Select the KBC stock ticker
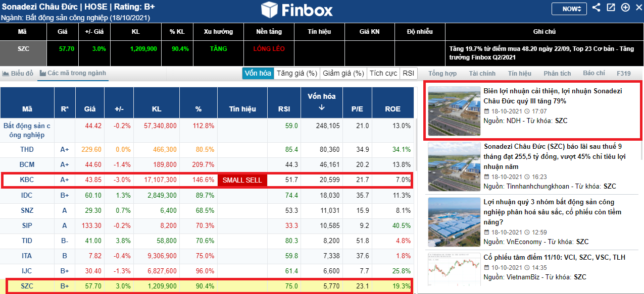644x294 pixels. tap(27, 180)
